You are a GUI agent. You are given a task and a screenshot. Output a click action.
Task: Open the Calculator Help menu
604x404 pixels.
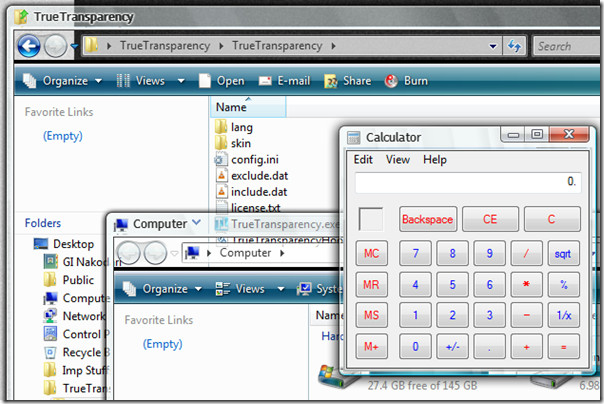[x=435, y=159]
